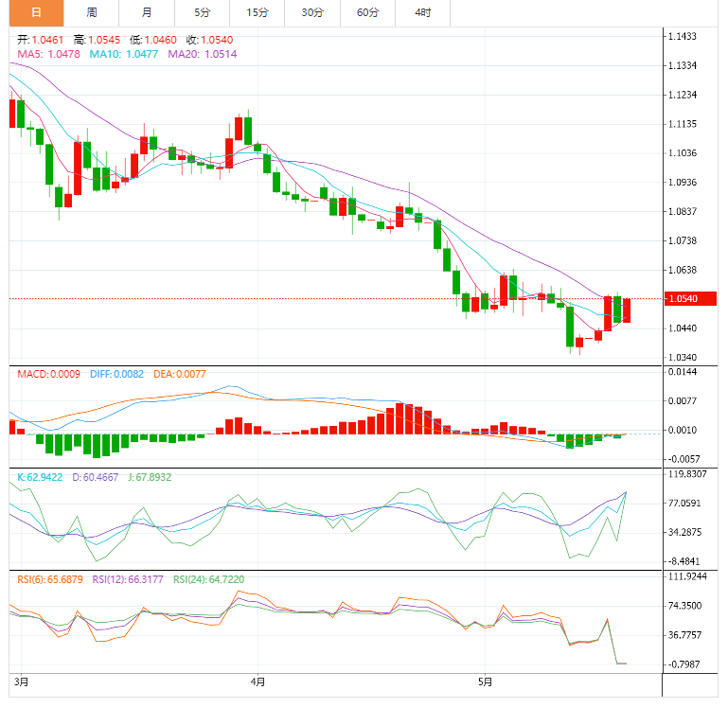The image size is (728, 708).
Task: Click the RSI(6): 65.6879 label
Action: [x=50, y=579]
